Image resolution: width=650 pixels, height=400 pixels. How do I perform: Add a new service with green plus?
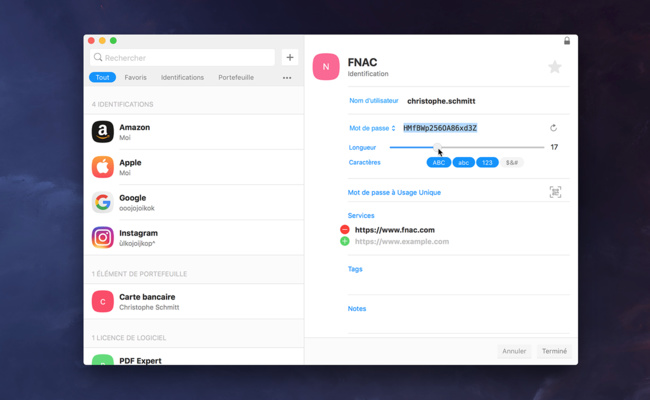345,242
